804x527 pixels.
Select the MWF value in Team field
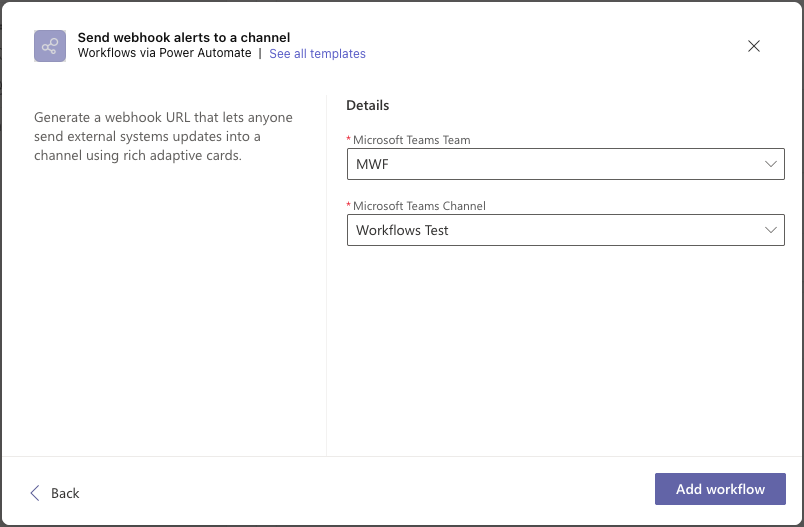(372, 164)
